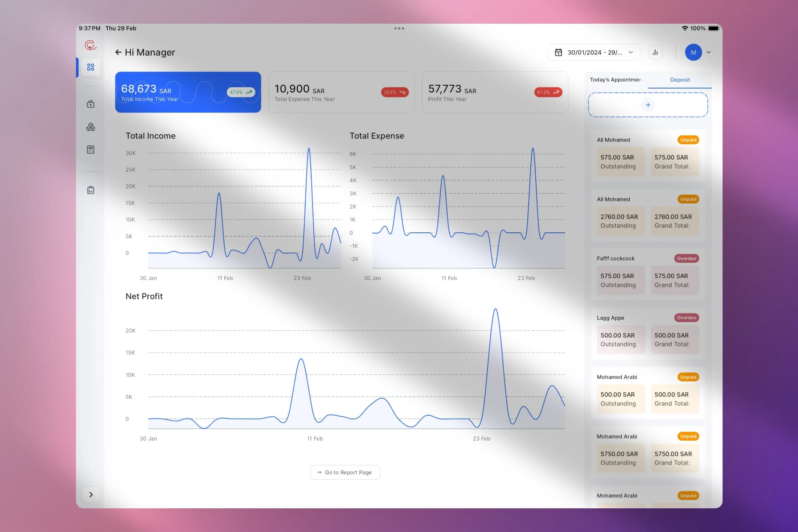Select the Deposit tab
The height and width of the screenshot is (532, 798).
680,80
